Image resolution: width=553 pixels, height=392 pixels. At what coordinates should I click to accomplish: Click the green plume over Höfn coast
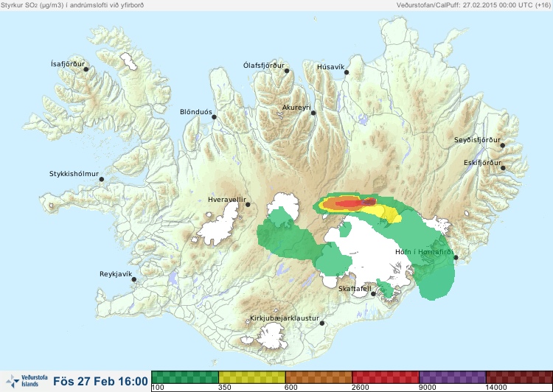pyautogui.click(x=436, y=279)
